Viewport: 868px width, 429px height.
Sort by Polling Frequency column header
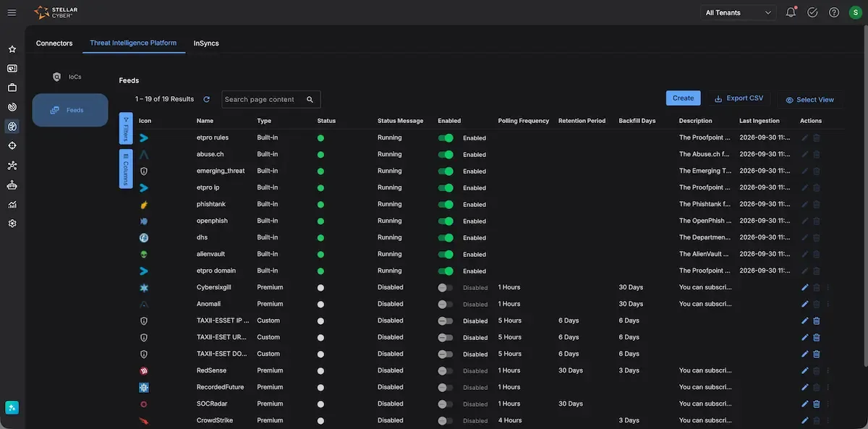(x=524, y=121)
